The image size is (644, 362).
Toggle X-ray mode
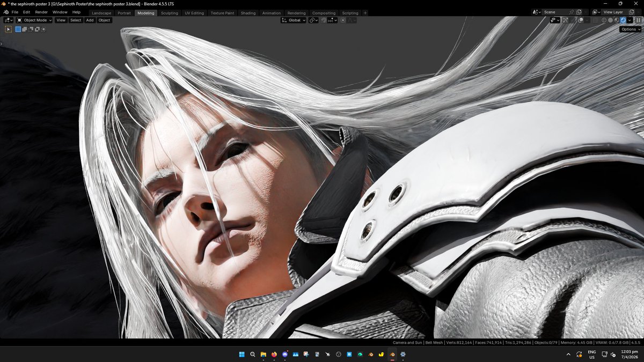point(595,20)
